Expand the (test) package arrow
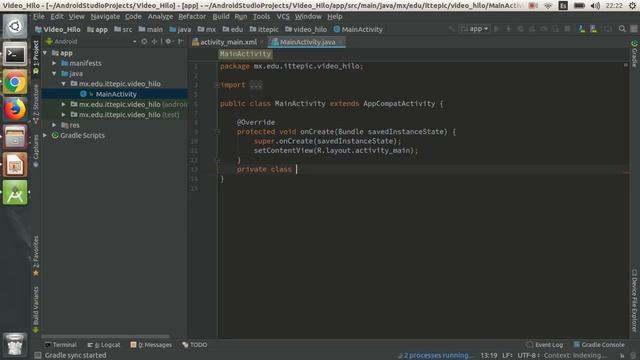Image resolution: width=640 pixels, height=360 pixels. (64, 115)
